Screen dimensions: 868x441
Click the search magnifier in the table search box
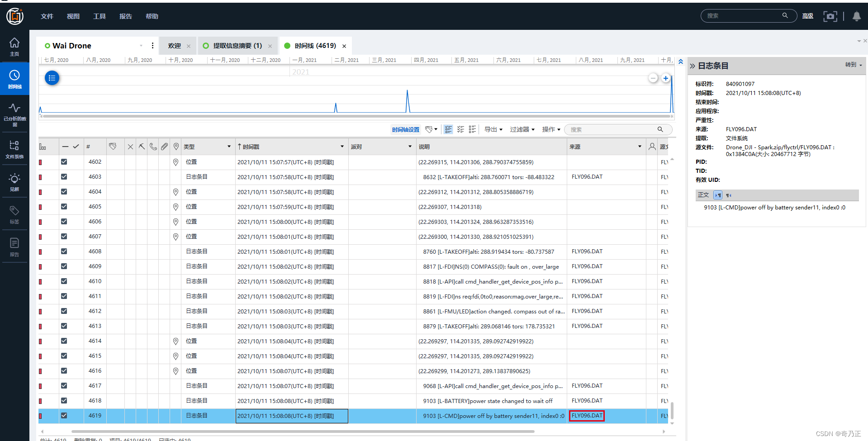(660, 129)
